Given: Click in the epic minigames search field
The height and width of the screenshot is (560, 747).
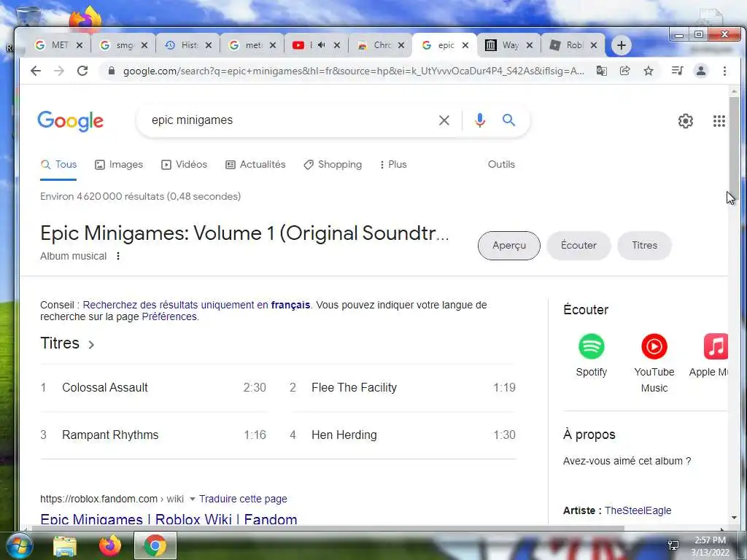Looking at the screenshot, I should click(x=290, y=120).
